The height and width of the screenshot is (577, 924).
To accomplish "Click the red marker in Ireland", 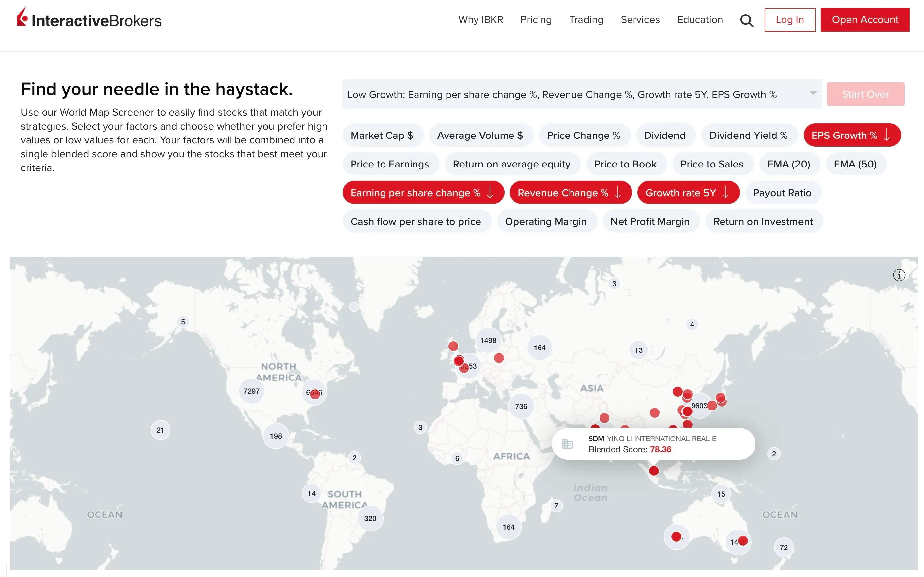I will coord(453,346).
